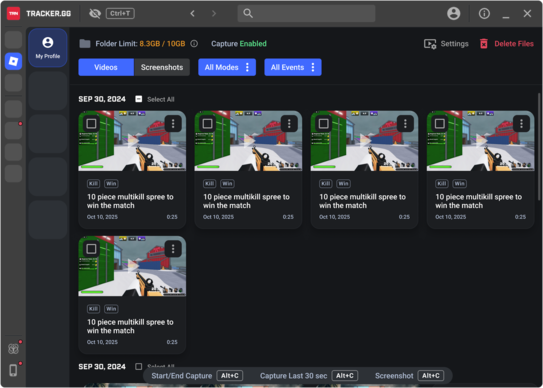Screen dimensions: 543x388
Task: Open the All Modes dropdown
Action: click(227, 67)
